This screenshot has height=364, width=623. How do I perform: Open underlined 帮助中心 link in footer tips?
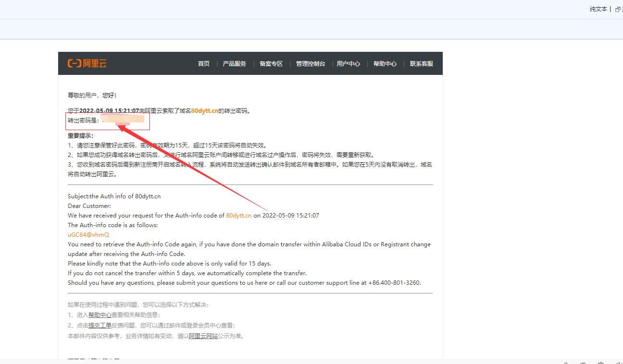point(100,315)
